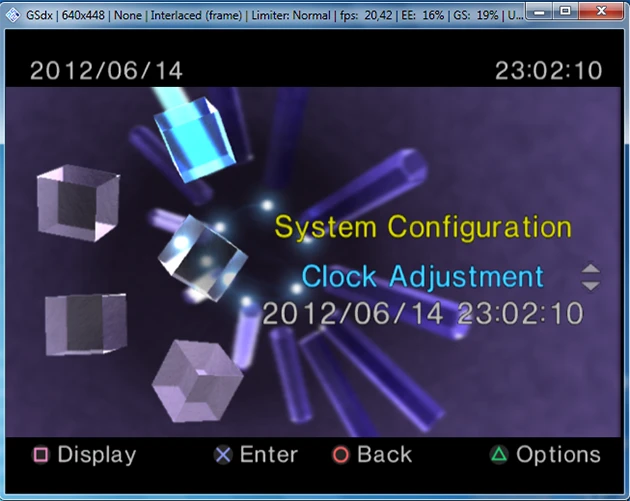Click the Display label in bottom bar

(97, 455)
